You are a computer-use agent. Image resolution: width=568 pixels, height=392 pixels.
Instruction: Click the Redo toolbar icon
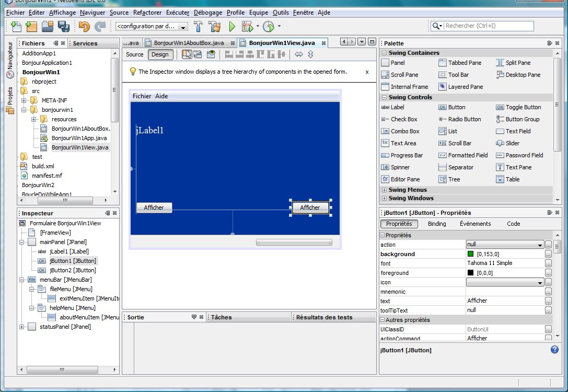coord(100,26)
